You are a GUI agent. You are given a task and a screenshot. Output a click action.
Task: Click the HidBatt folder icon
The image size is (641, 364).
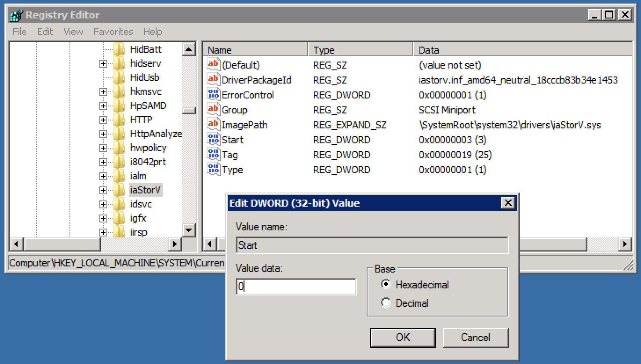pos(119,49)
